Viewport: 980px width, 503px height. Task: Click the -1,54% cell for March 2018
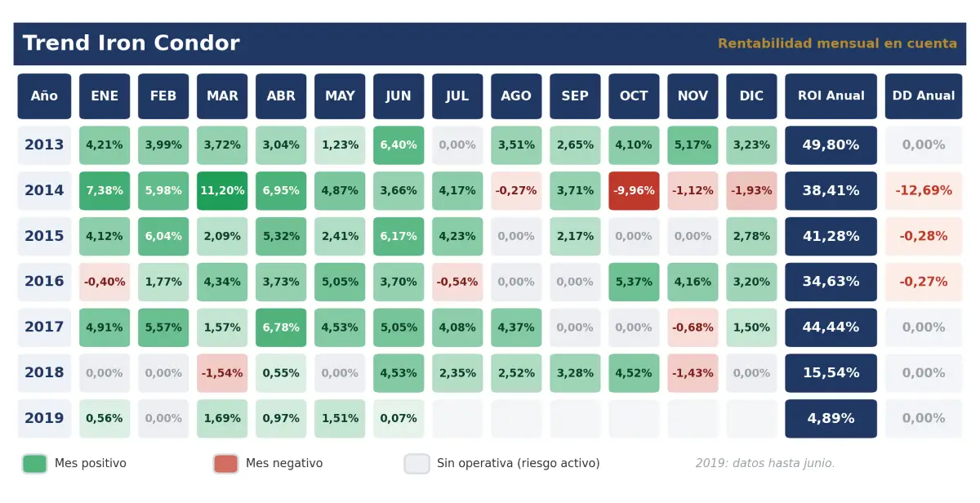pyautogui.click(x=222, y=373)
